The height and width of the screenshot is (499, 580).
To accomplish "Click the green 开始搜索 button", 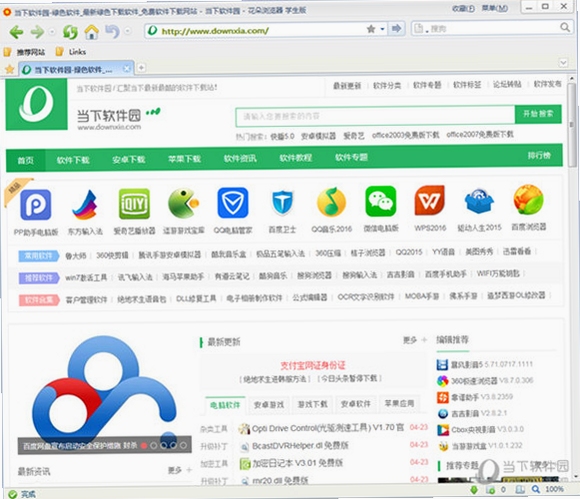I will [x=538, y=114].
